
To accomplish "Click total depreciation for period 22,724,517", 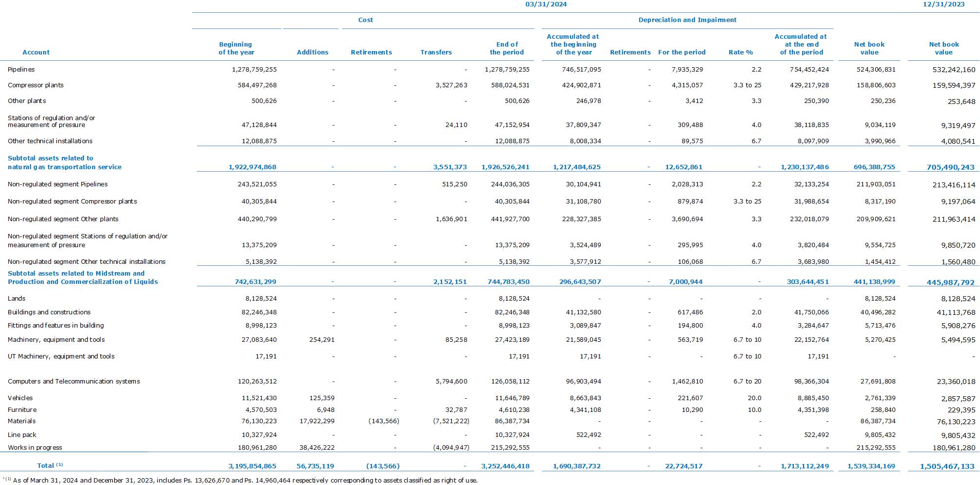I will 684,466.
